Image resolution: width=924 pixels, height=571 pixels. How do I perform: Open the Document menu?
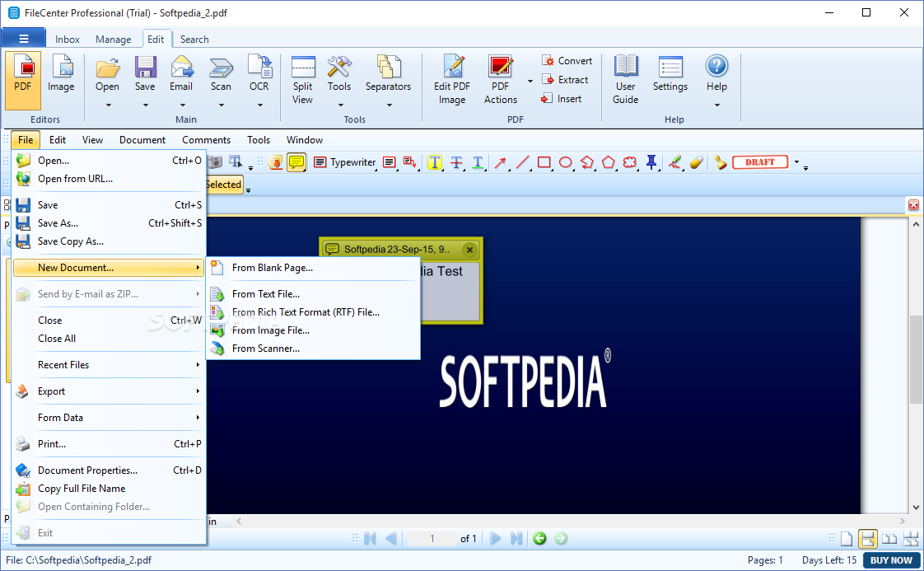tap(142, 140)
